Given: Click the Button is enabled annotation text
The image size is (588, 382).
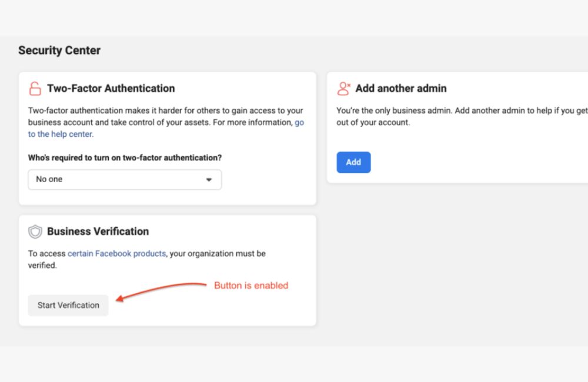Looking at the screenshot, I should click(x=251, y=286).
